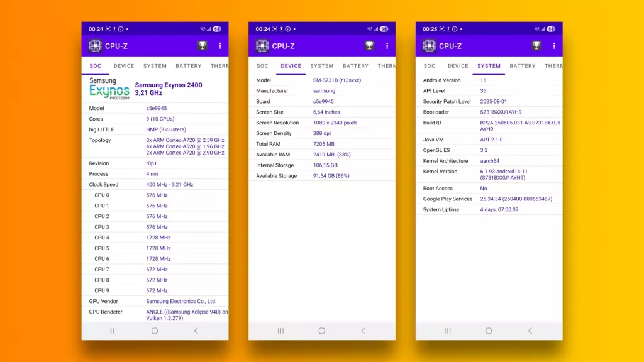Tap the home button in the middle phone

click(x=321, y=331)
